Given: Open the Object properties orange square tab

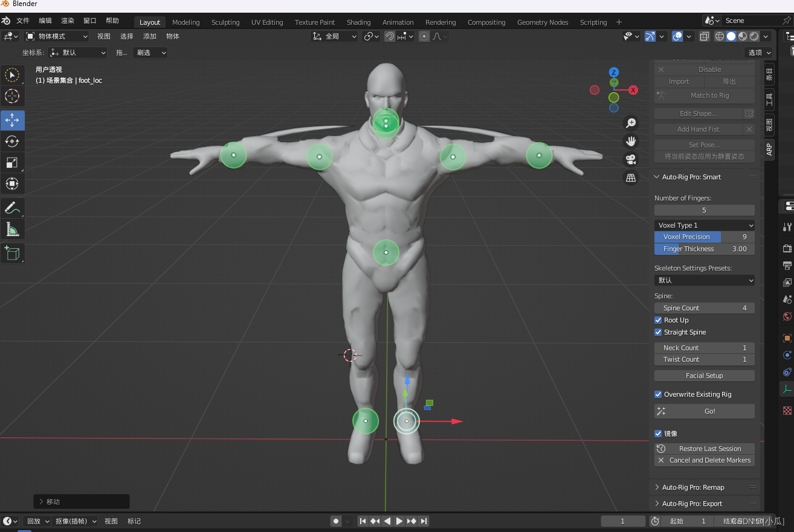Looking at the screenshot, I should coord(787,338).
